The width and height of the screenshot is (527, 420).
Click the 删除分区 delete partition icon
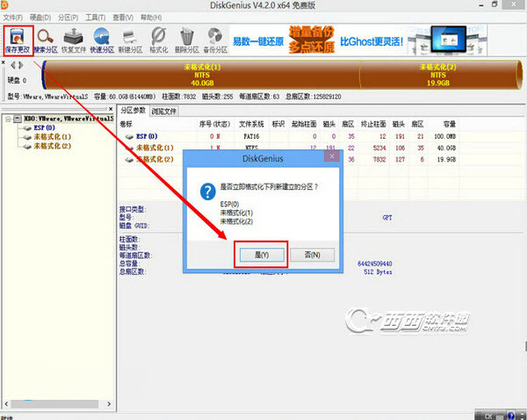coord(186,40)
